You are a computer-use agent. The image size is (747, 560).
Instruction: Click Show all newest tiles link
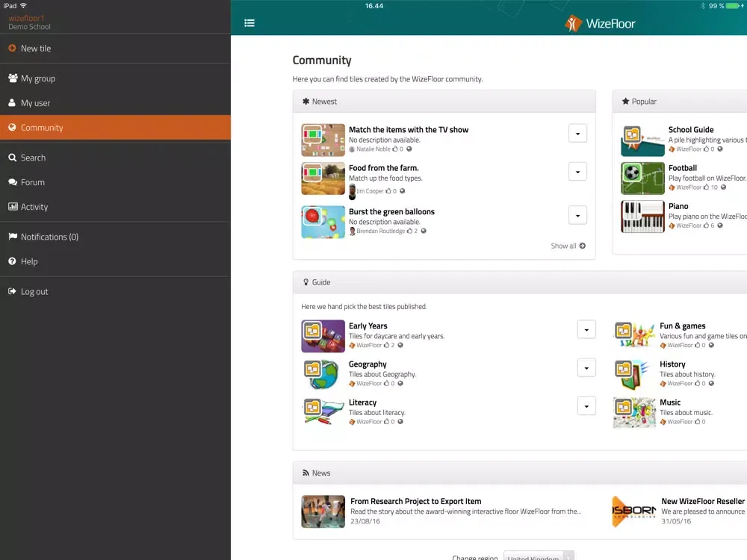tap(568, 246)
